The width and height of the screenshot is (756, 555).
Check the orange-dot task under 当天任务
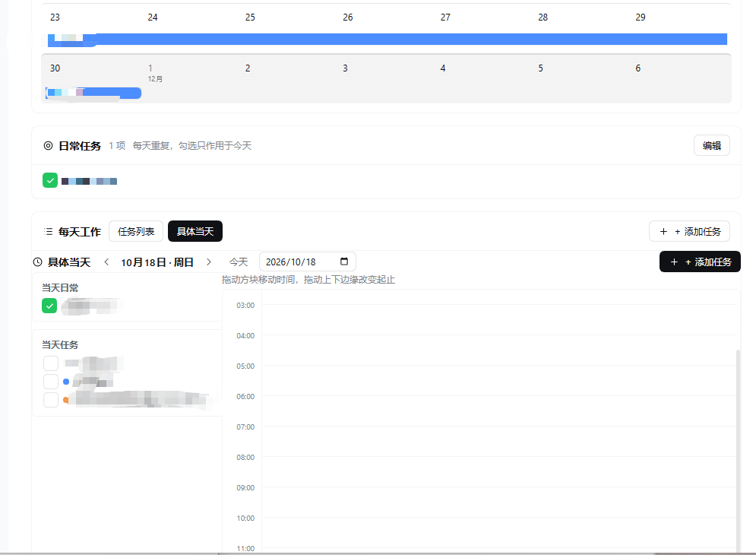[x=51, y=400]
